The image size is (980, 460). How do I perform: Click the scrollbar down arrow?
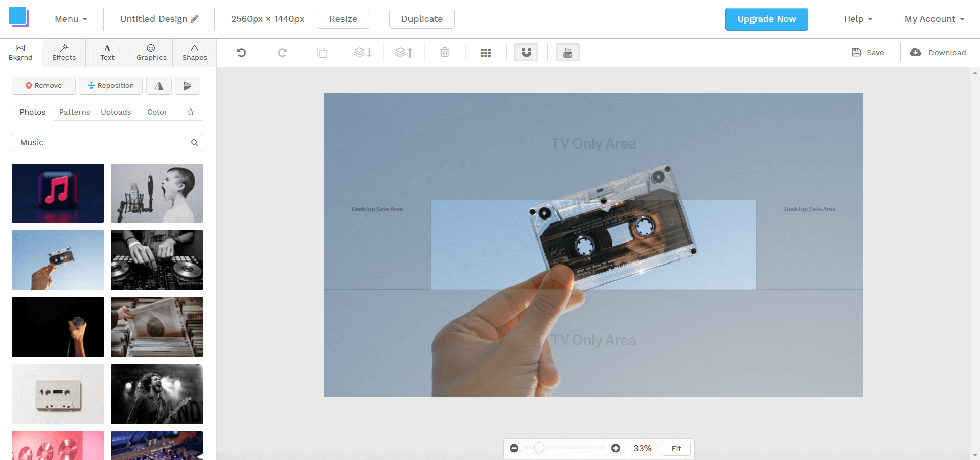click(975, 455)
